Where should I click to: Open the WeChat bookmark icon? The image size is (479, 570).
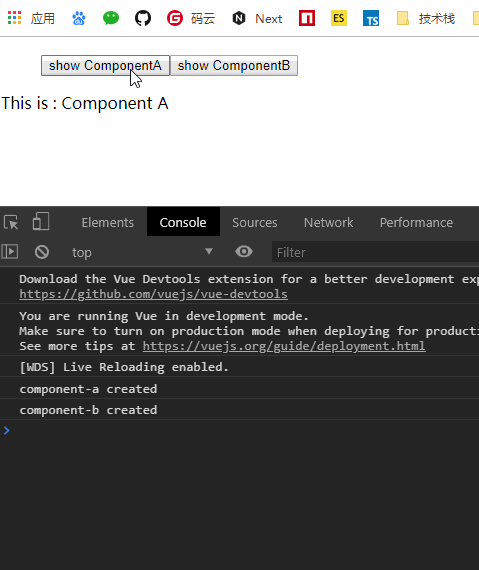point(111,18)
